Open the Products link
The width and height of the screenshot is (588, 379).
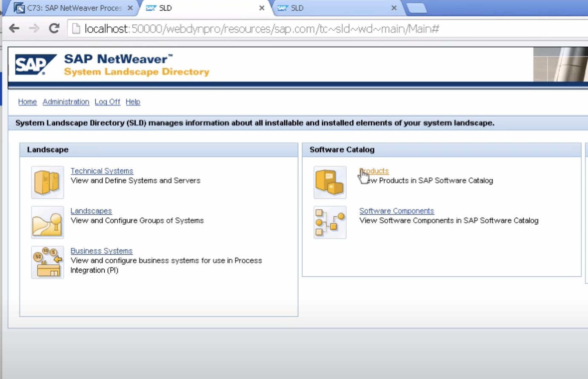(374, 171)
